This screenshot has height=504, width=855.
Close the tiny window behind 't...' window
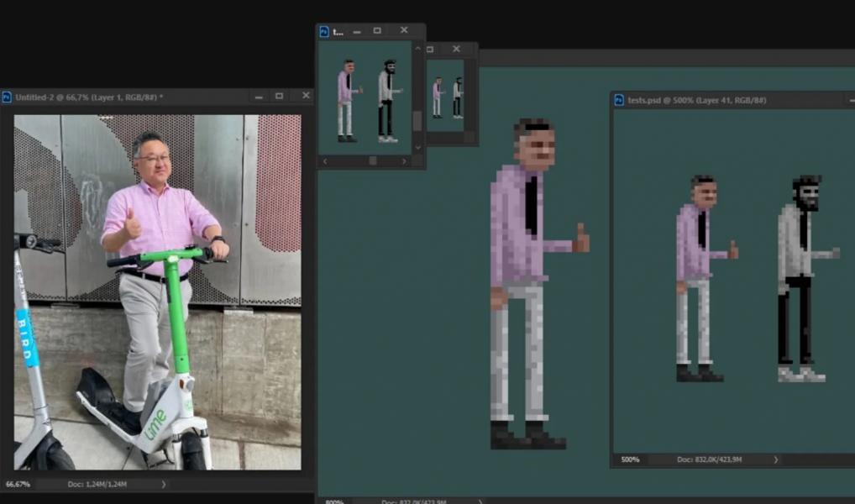[456, 49]
